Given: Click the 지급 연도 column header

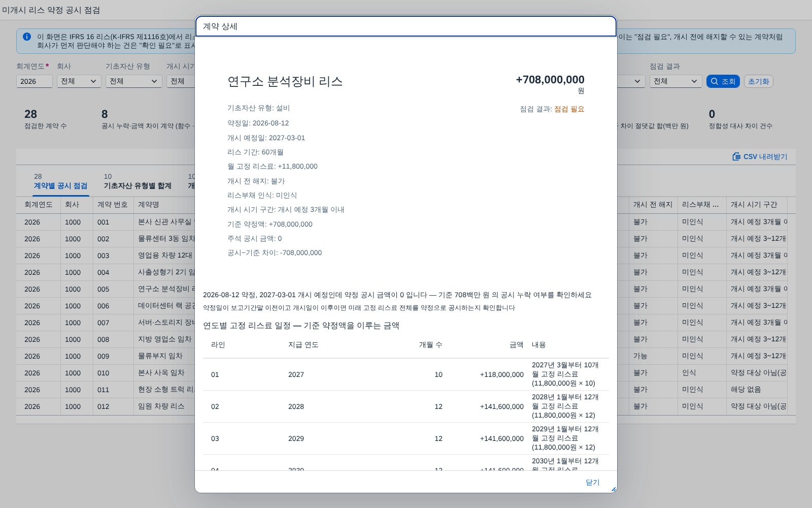Looking at the screenshot, I should coord(303,345).
